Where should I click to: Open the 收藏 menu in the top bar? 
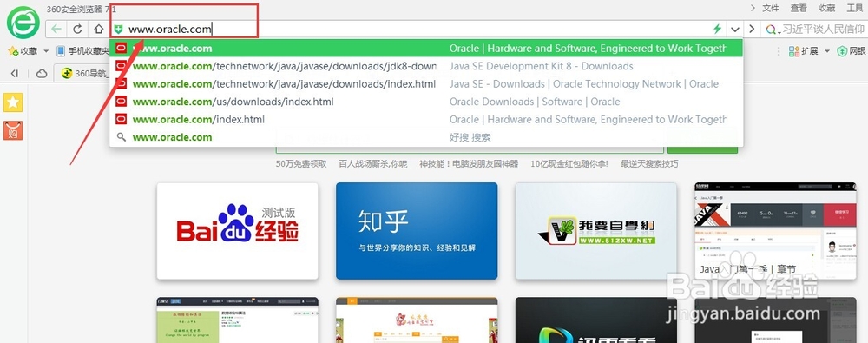[x=827, y=8]
